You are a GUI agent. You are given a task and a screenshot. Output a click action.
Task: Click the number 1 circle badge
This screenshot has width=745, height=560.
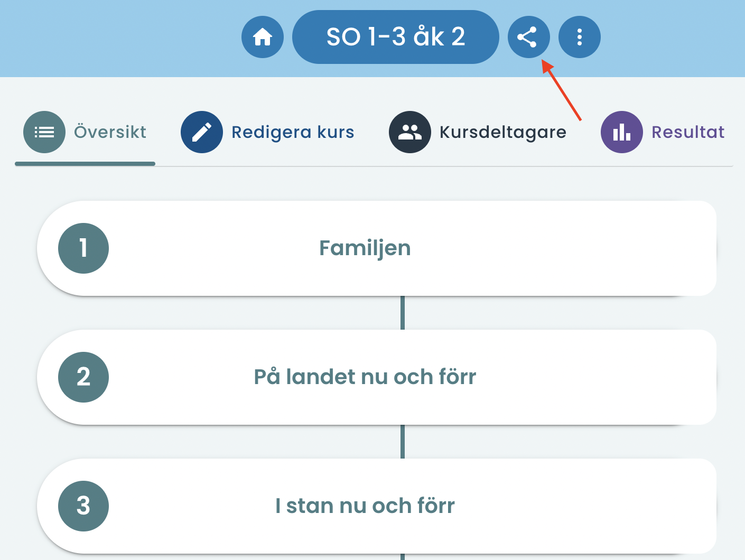point(83,248)
